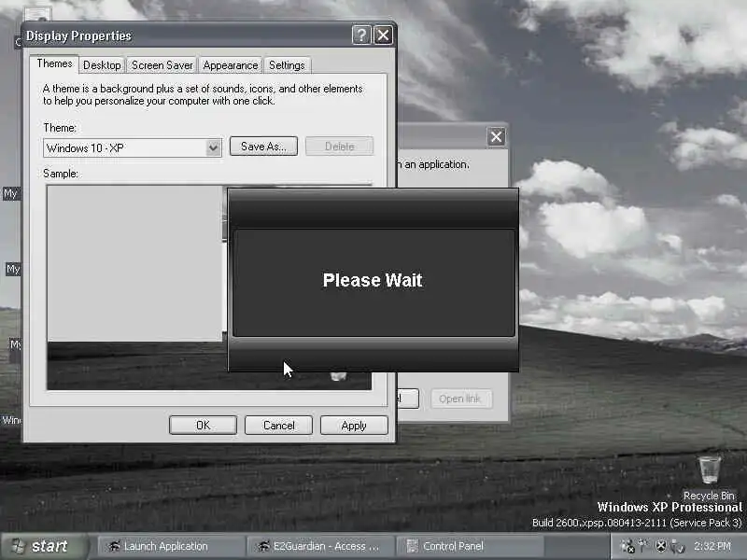
Task: Expand the Theme dropdown list
Action: click(214, 148)
